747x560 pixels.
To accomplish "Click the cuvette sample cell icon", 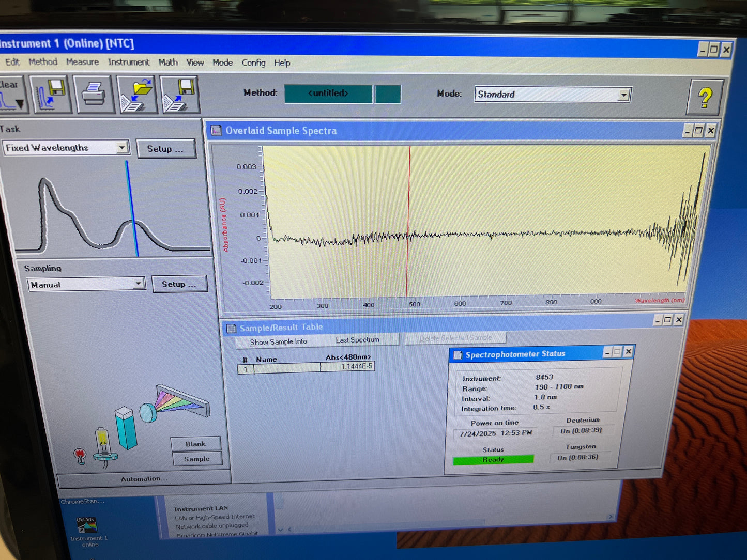I will coord(126,428).
